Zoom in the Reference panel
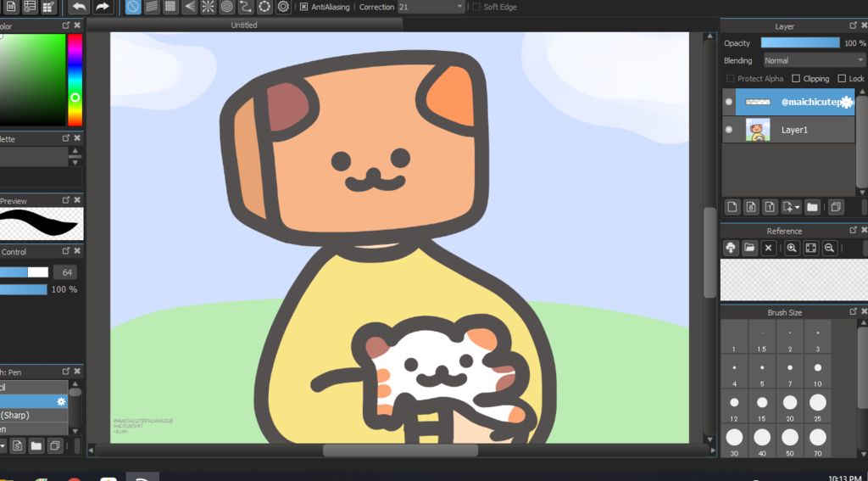Image resolution: width=868 pixels, height=481 pixels. coord(792,248)
